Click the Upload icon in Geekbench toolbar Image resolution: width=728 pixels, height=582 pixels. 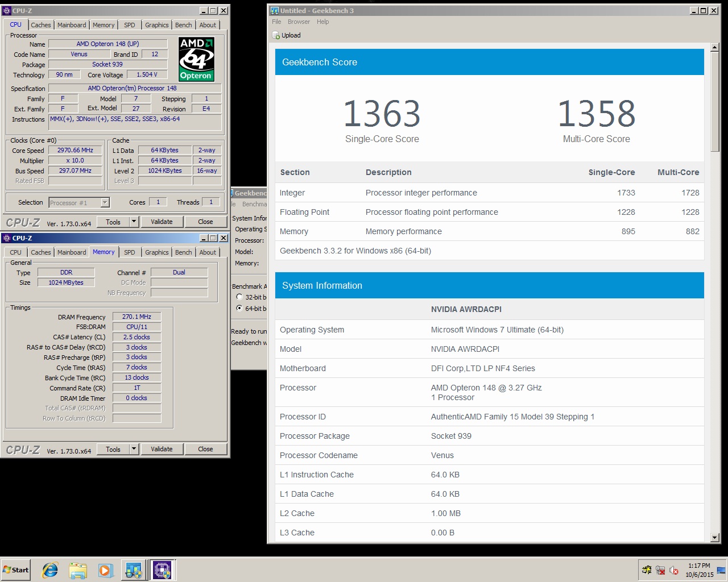[x=276, y=35]
